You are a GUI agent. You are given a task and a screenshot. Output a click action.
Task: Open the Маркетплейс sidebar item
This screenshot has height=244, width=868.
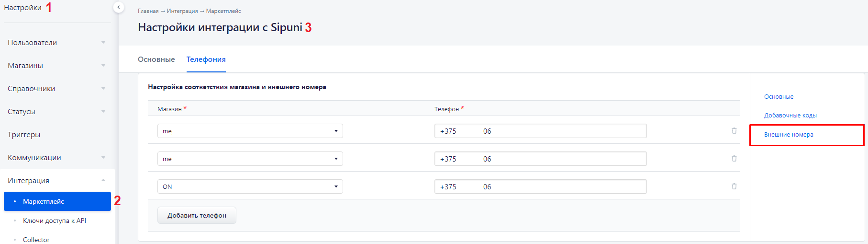57,201
